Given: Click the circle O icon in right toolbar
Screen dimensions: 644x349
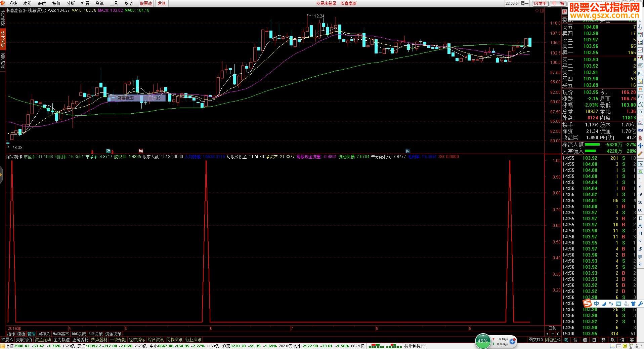Looking at the screenshot, I should (x=640, y=112).
